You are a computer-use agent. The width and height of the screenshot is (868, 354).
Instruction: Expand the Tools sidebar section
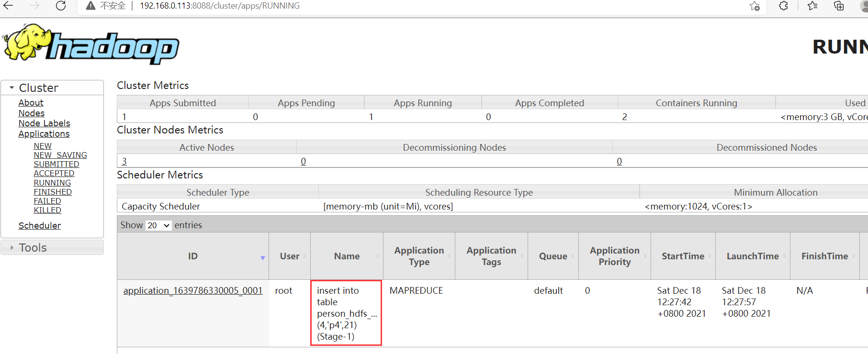click(x=52, y=248)
